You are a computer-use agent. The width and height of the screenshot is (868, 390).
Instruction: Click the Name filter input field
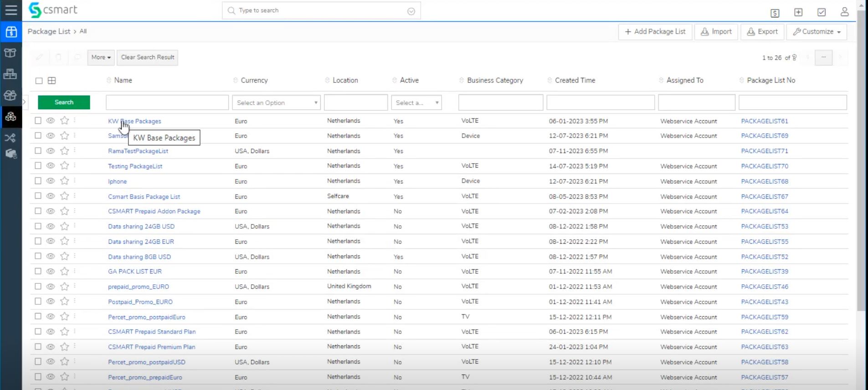click(x=167, y=103)
